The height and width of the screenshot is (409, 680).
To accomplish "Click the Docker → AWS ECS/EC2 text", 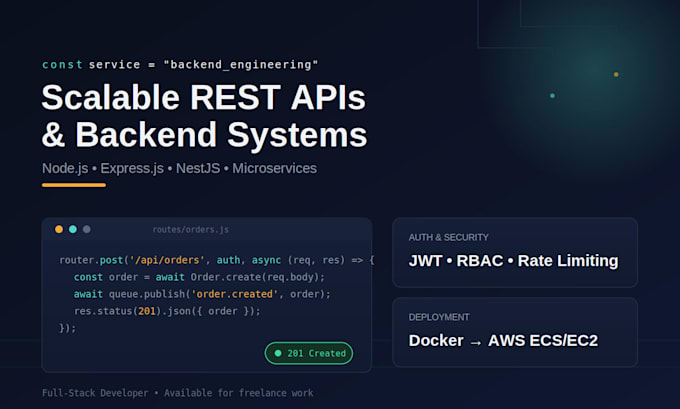I will (503, 340).
